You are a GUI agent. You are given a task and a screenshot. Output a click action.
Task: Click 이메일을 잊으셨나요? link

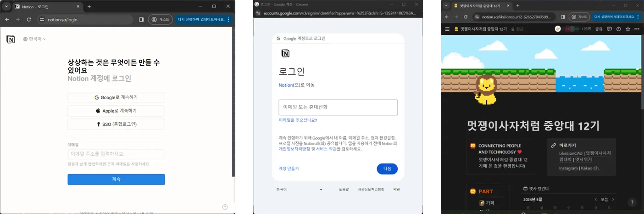(x=298, y=120)
